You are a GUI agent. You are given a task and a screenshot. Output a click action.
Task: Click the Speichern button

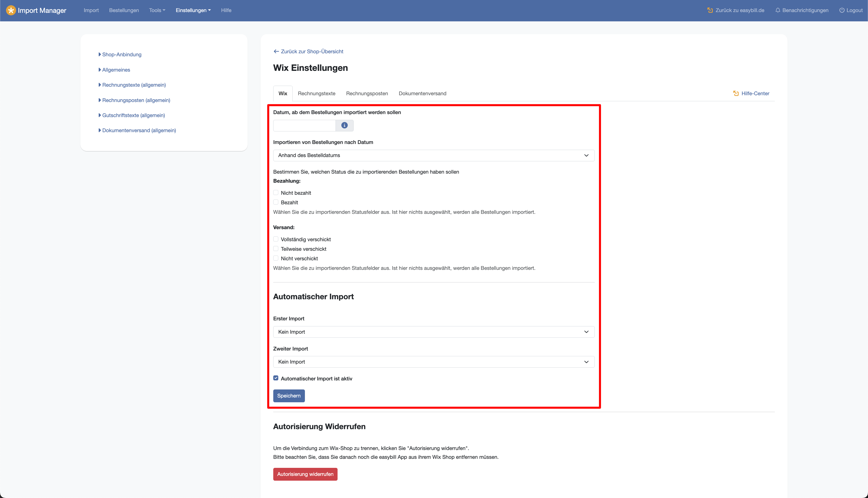289,396
